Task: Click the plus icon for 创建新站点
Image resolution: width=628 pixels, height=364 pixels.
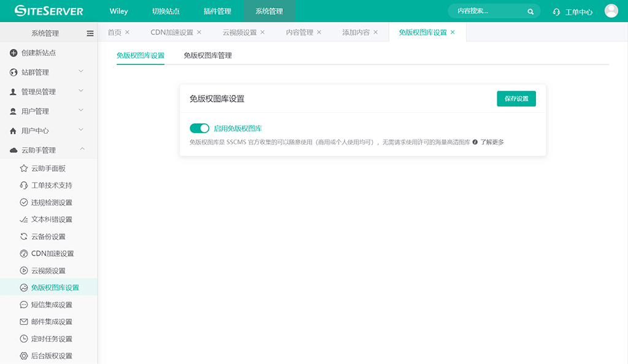Action: point(13,53)
